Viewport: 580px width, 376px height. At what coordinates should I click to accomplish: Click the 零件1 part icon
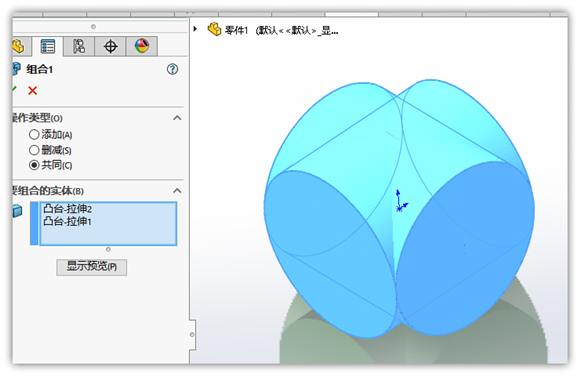(x=214, y=29)
